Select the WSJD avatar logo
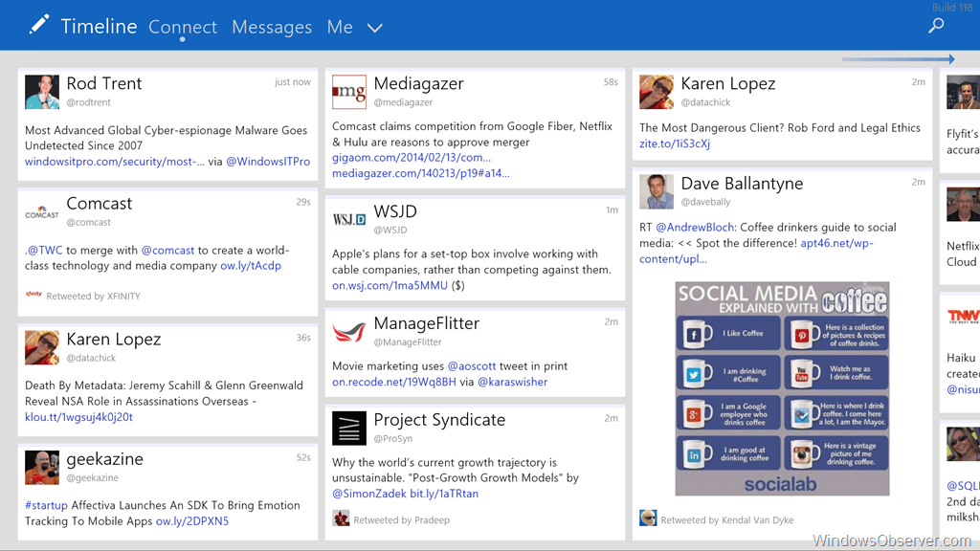980x551 pixels. (x=348, y=220)
